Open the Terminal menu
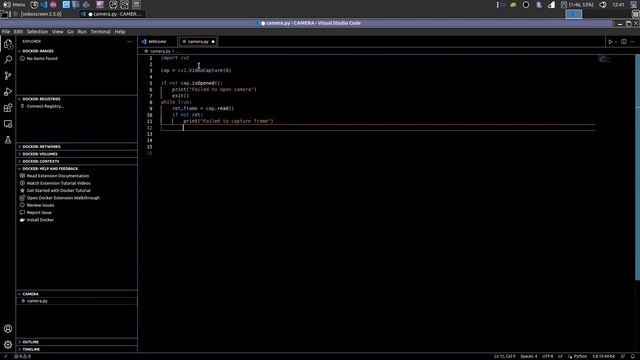 (x=100, y=31)
